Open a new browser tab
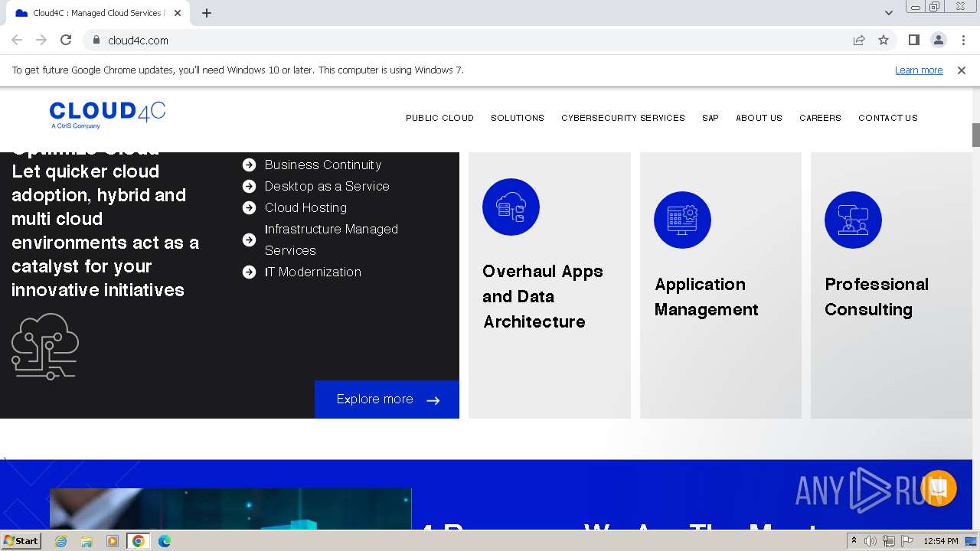This screenshot has width=980, height=551. tap(207, 13)
